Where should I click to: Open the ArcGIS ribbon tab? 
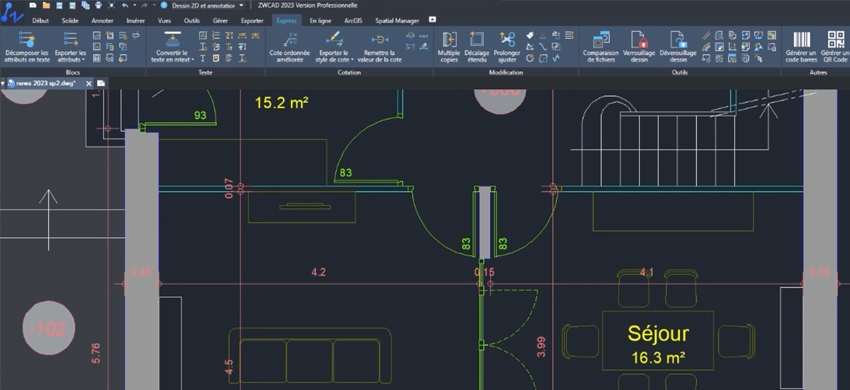tap(353, 21)
